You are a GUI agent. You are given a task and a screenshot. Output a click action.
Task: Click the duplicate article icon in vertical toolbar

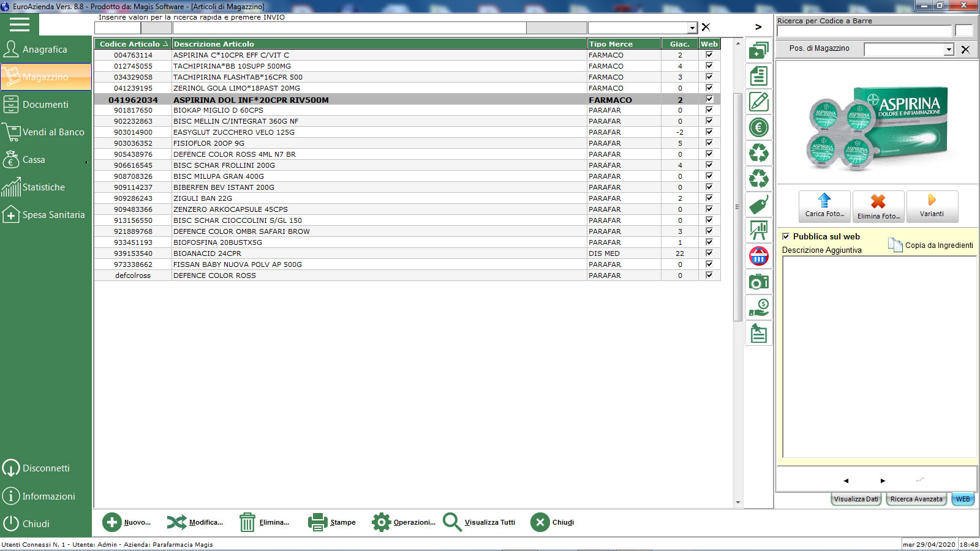click(x=759, y=50)
